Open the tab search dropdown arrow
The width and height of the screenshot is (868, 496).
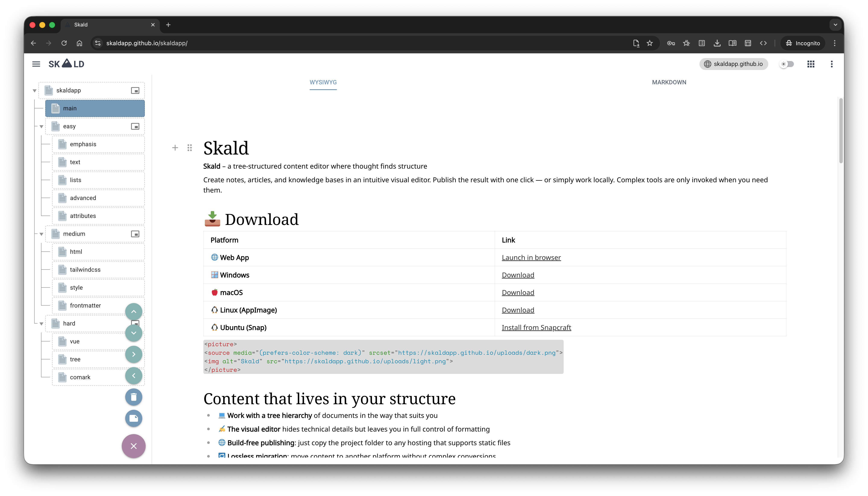point(835,25)
